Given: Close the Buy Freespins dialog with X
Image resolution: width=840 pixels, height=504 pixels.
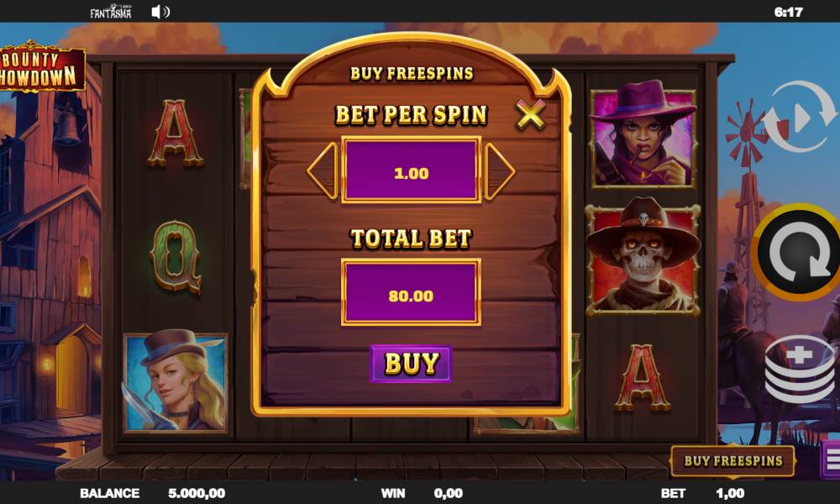Looking at the screenshot, I should pyautogui.click(x=530, y=114).
